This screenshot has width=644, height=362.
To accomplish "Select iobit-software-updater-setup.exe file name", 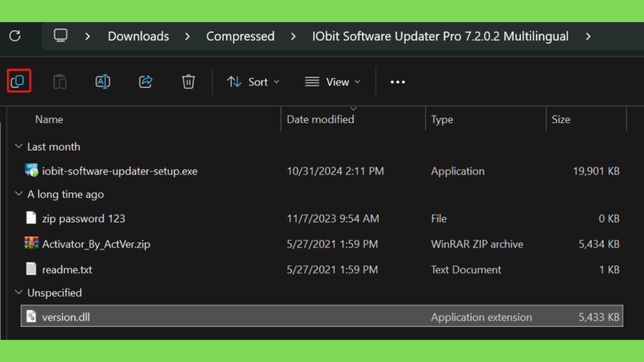I will (119, 171).
